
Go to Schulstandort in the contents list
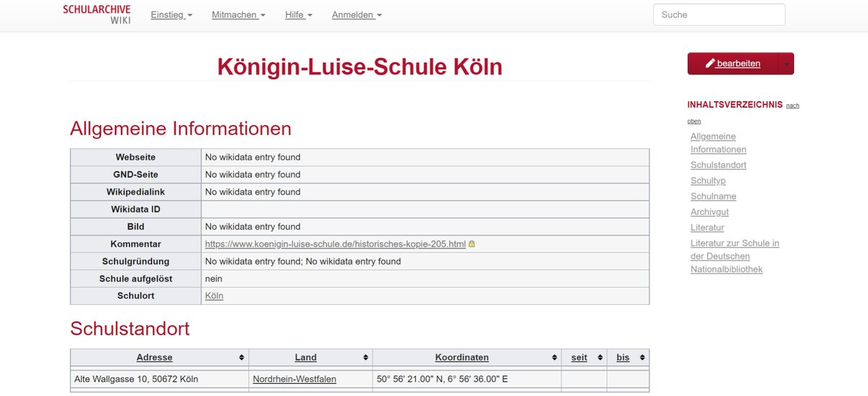click(718, 165)
